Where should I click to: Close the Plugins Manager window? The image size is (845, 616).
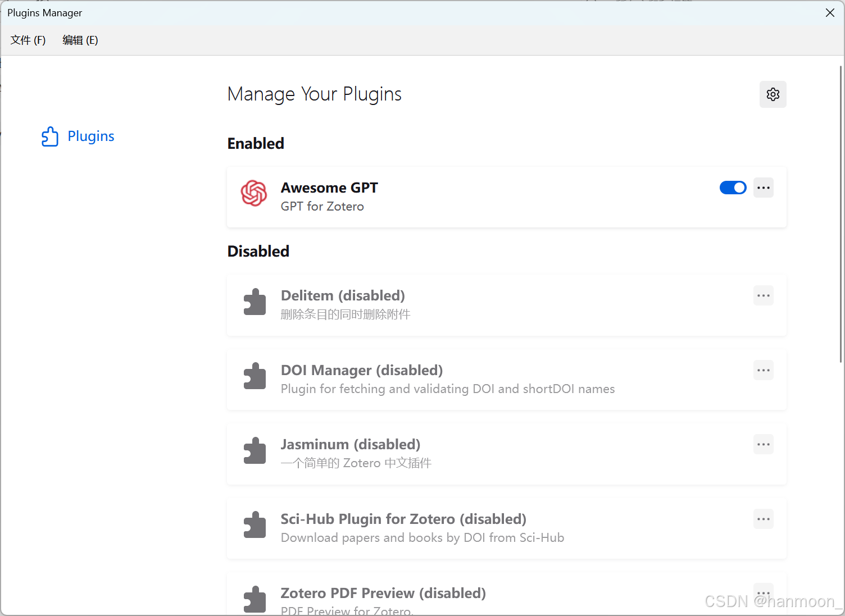830,12
